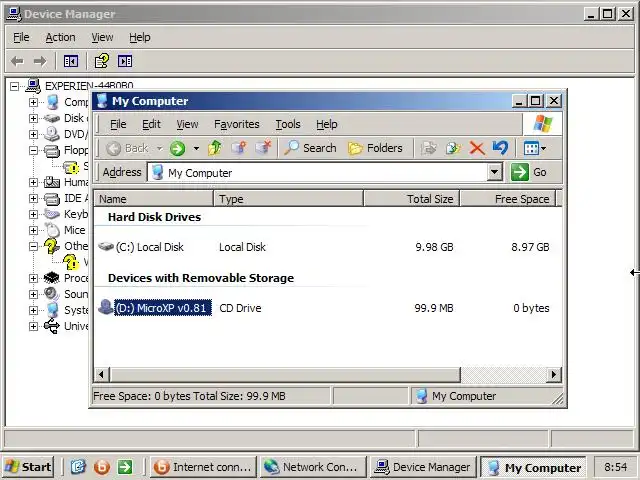Collapse the Floppy controllers node
The width and height of the screenshot is (640, 480).
click(33, 151)
